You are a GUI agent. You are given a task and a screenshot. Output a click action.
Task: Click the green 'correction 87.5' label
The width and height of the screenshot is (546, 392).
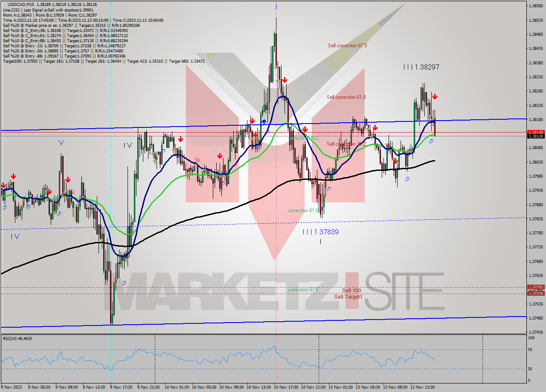point(303,290)
